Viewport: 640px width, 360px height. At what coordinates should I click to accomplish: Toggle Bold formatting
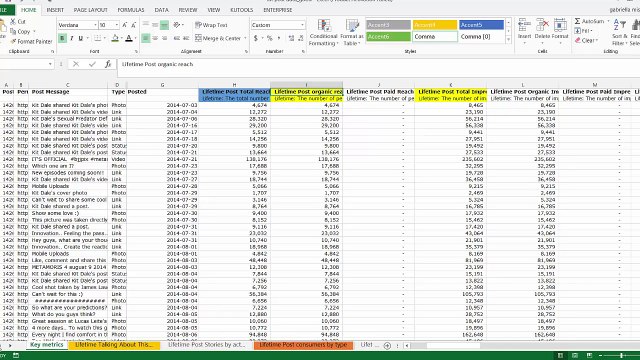[x=62, y=38]
